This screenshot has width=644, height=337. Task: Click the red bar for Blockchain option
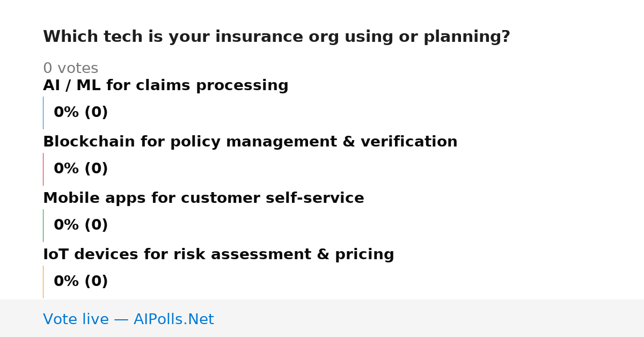[43, 169]
